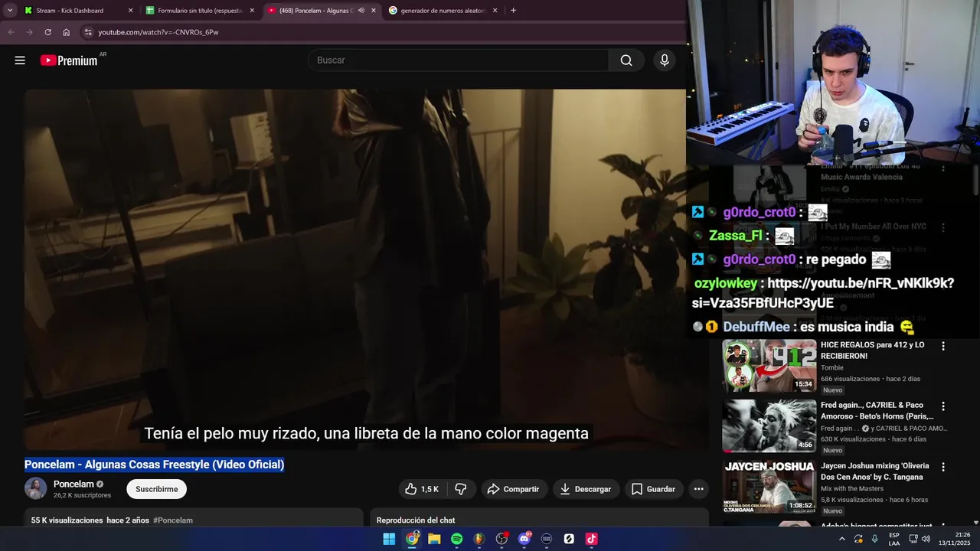This screenshot has width=980, height=551.
Task: Open options menu for Jaycen Joshua video
Action: [x=943, y=467]
